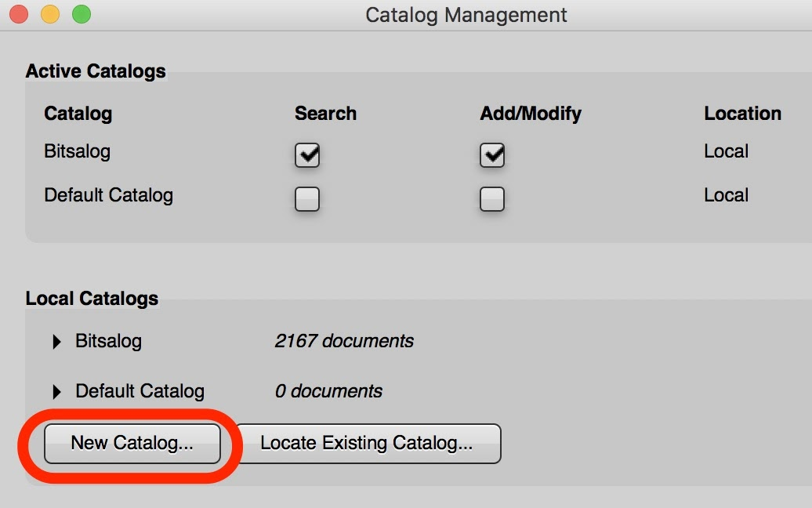Enable Search for Default Catalog

[x=307, y=199]
